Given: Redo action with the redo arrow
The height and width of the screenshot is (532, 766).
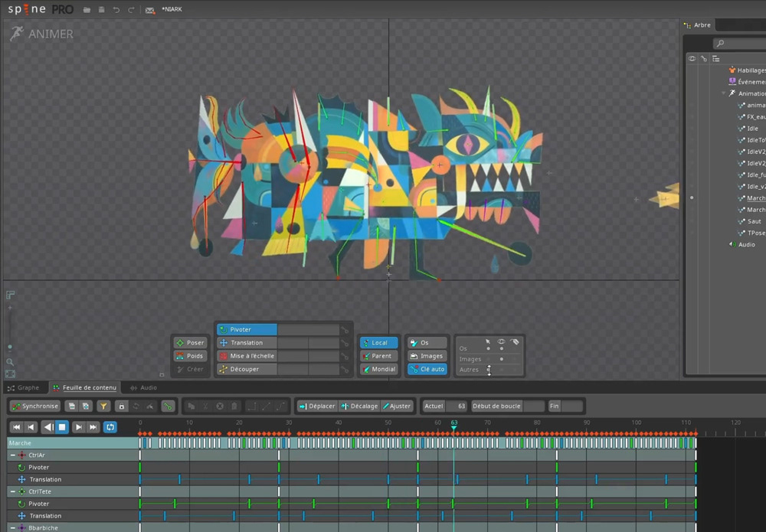Looking at the screenshot, I should pyautogui.click(x=131, y=10).
